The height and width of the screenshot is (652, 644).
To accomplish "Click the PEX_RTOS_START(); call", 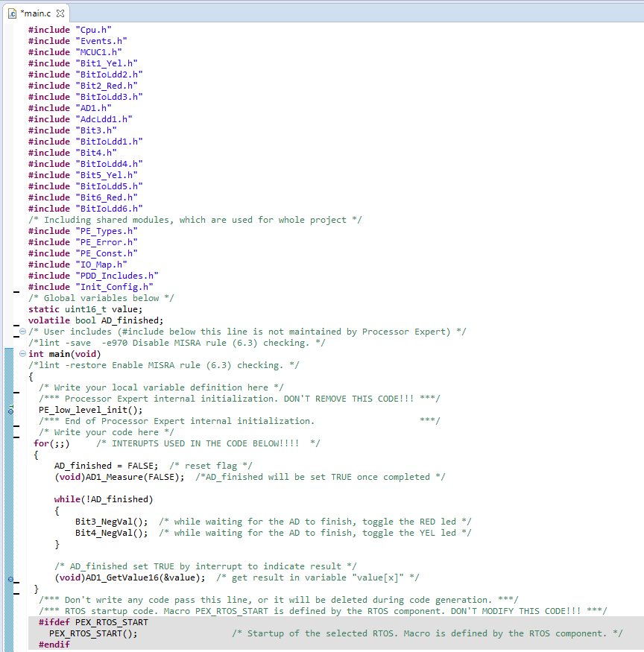I will pos(93,633).
